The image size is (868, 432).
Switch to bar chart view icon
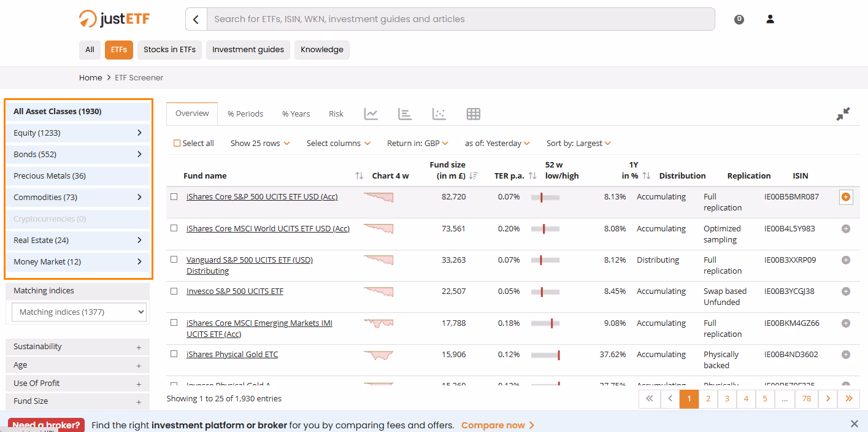pyautogui.click(x=405, y=114)
